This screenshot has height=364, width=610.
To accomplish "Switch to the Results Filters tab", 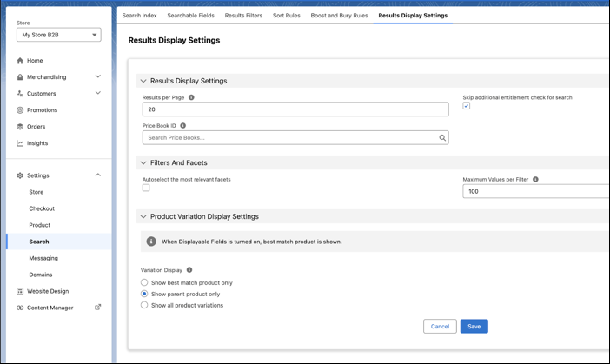I will click(243, 16).
